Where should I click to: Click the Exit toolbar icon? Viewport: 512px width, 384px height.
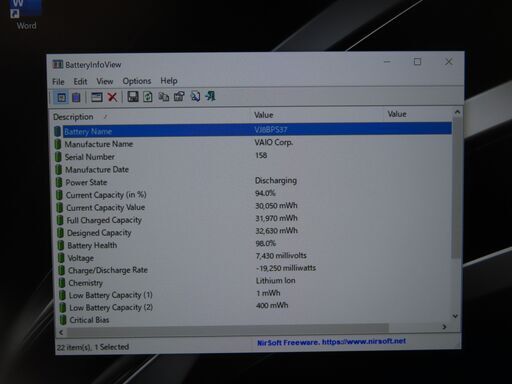[x=210, y=96]
